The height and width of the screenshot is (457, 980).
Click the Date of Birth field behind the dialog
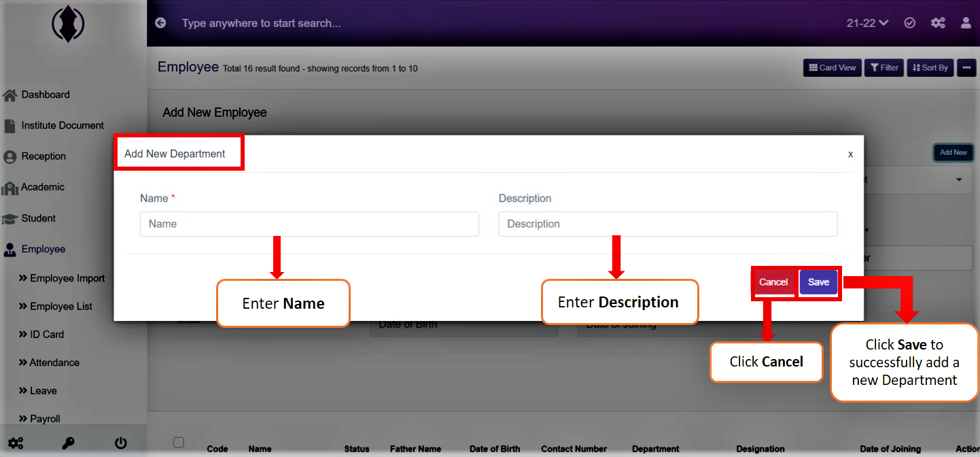[463, 325]
